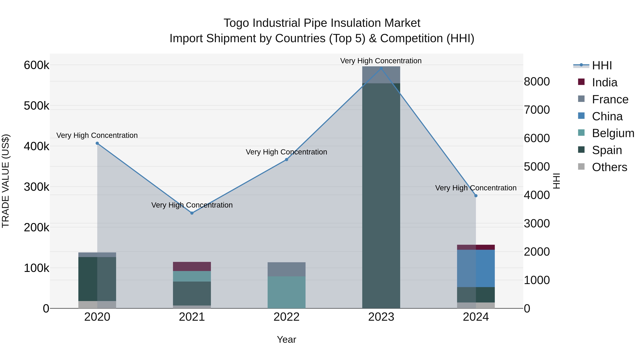Select the 2020 HHI data point
Screen dimensions: 644x362
coord(97,143)
